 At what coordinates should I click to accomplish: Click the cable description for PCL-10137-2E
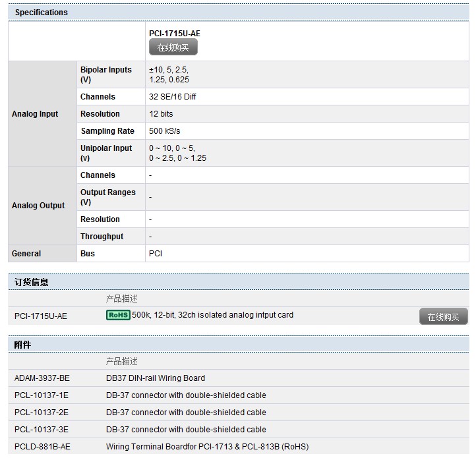[x=186, y=413]
